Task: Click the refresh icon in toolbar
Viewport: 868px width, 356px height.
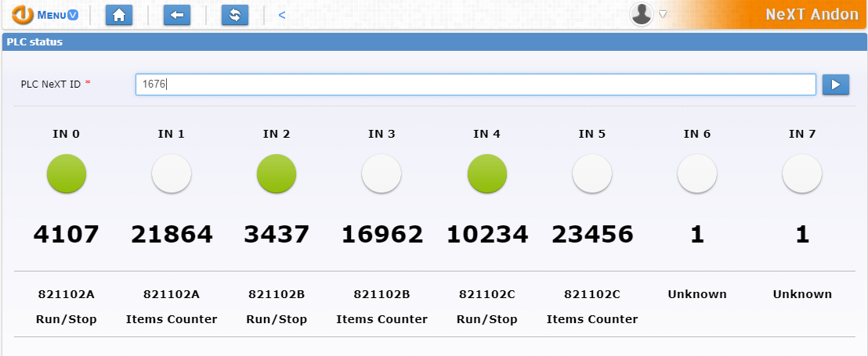Action: [234, 15]
